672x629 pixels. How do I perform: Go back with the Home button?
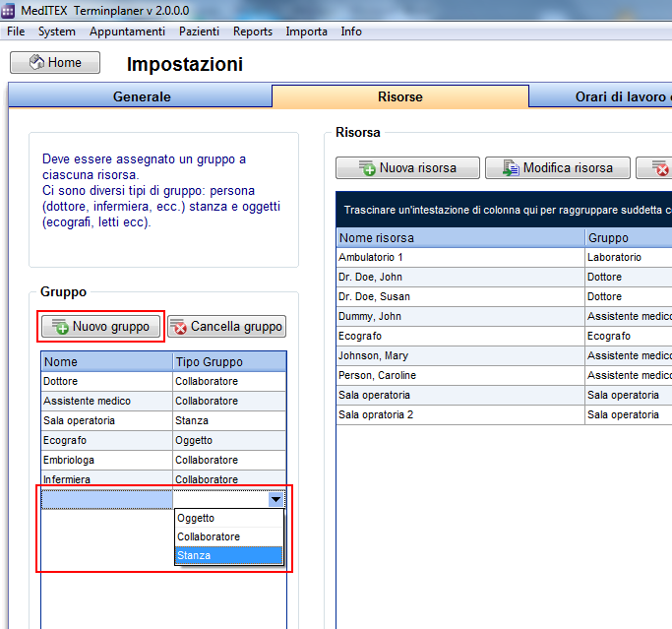55,63
